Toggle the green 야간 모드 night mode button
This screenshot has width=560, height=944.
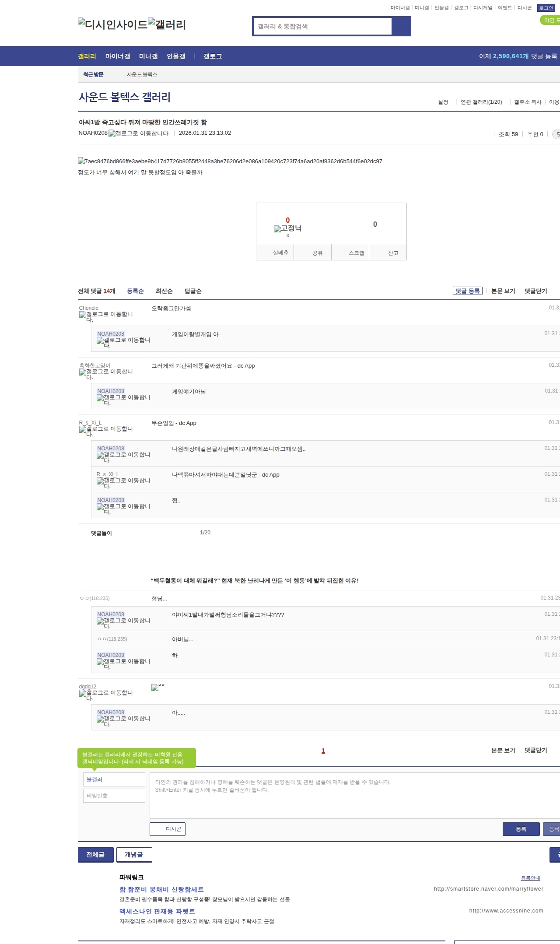(x=550, y=20)
